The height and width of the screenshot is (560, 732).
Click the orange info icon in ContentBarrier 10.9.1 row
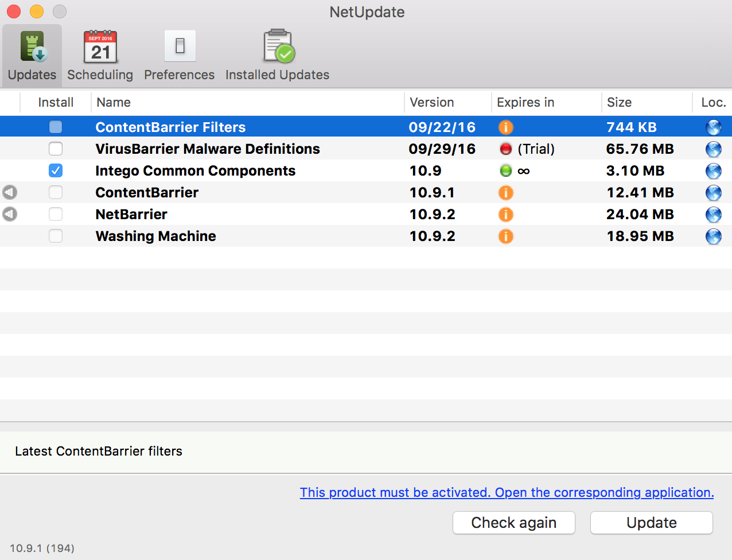coord(506,192)
